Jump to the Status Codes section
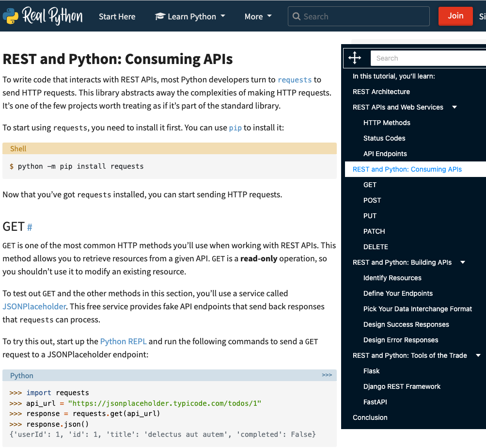This screenshot has height=448, width=486. [384, 138]
